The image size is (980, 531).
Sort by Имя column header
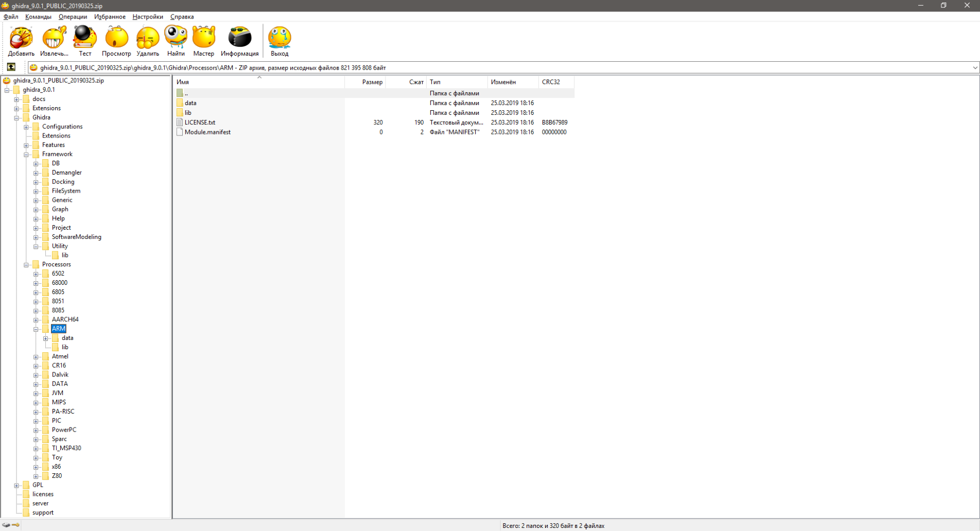click(259, 82)
